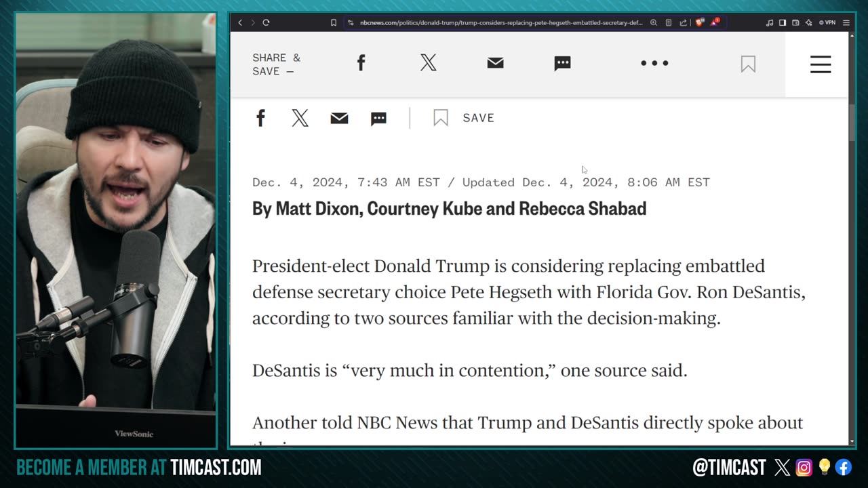This screenshot has height=488, width=868.
Task: Click the VPN button in toolbar
Action: pyautogui.click(x=827, y=22)
